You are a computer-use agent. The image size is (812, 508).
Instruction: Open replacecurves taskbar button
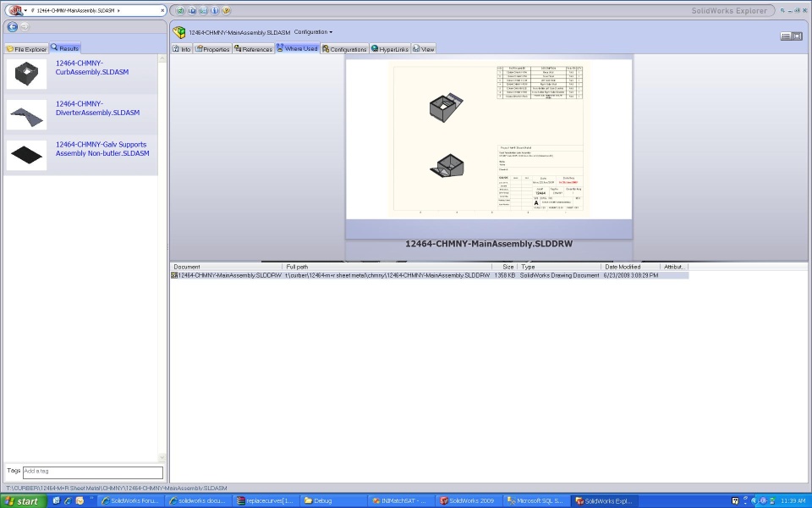(266, 500)
